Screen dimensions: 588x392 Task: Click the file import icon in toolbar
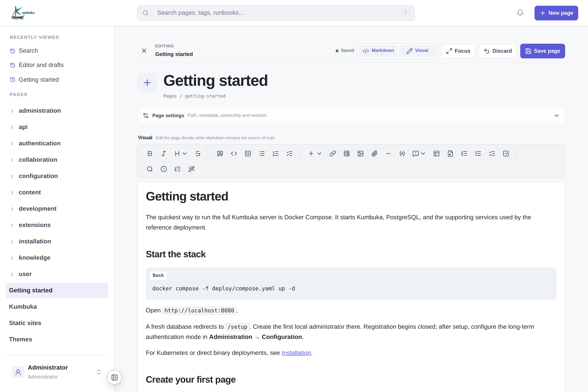[x=450, y=154]
